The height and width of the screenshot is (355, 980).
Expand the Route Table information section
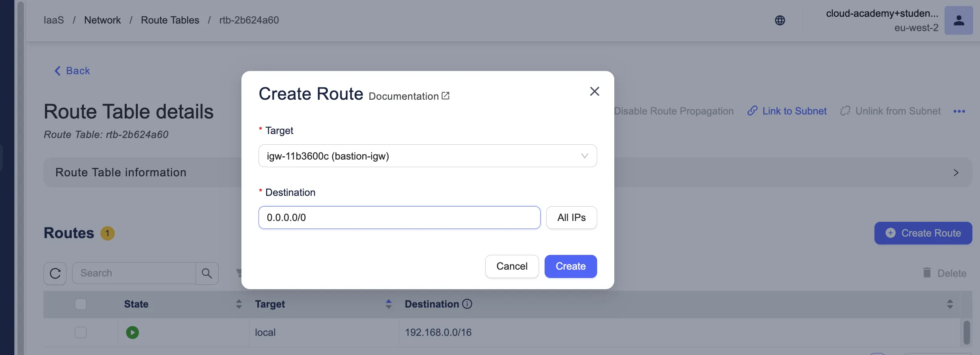pyautogui.click(x=956, y=173)
